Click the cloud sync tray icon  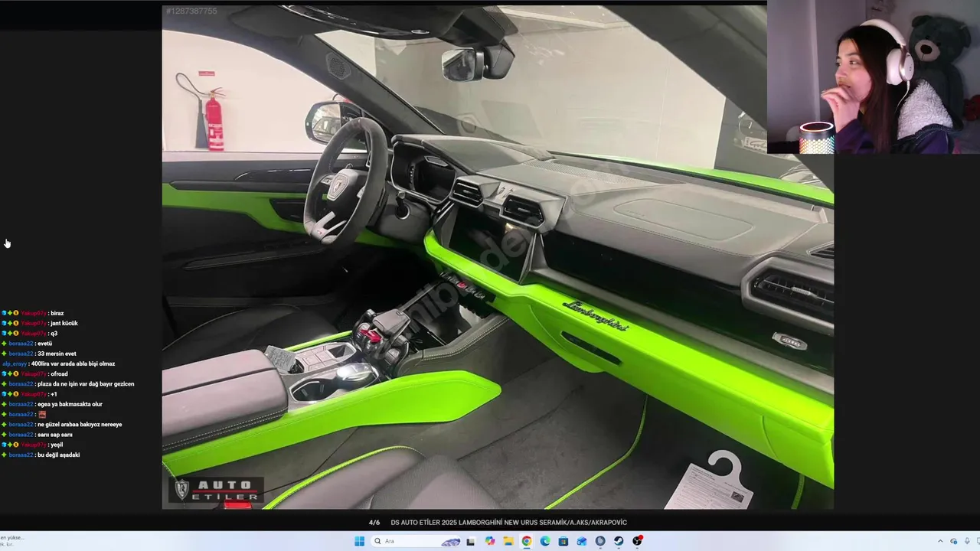pyautogui.click(x=953, y=541)
